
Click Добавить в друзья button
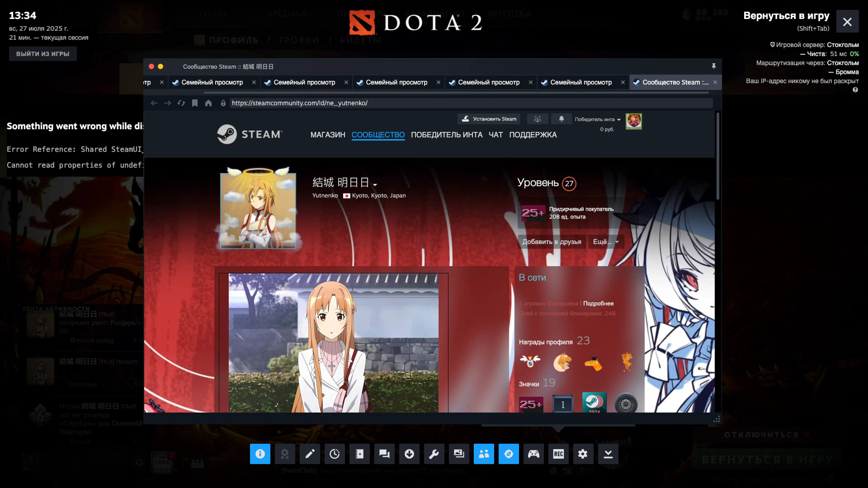coord(552,242)
